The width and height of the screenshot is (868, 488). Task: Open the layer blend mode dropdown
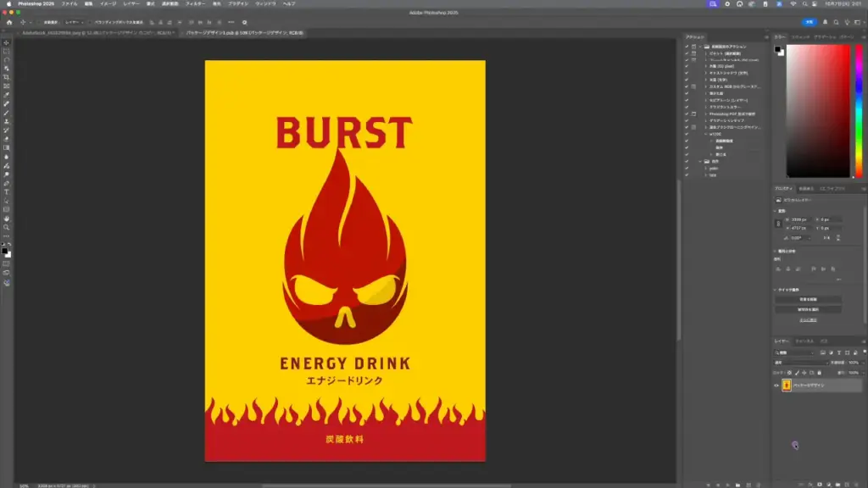[x=801, y=362]
